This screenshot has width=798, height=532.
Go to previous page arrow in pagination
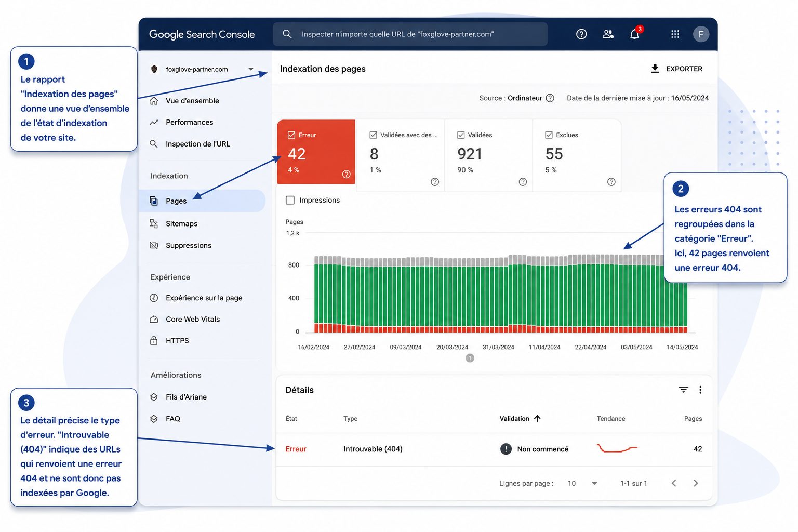click(674, 483)
